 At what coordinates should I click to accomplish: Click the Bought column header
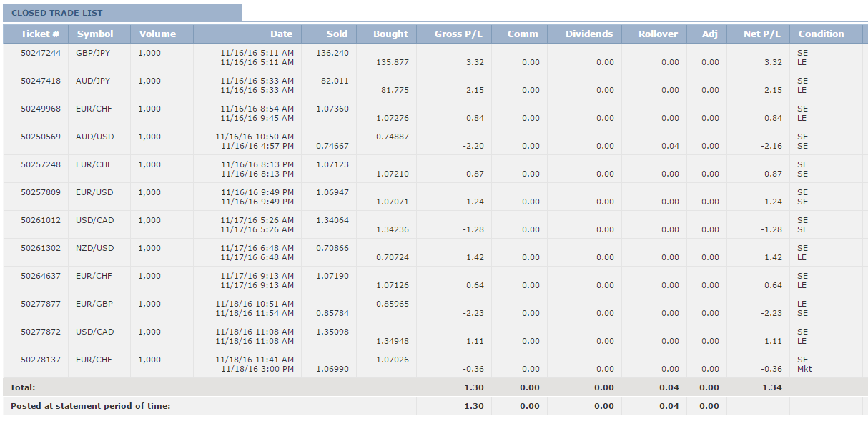386,34
